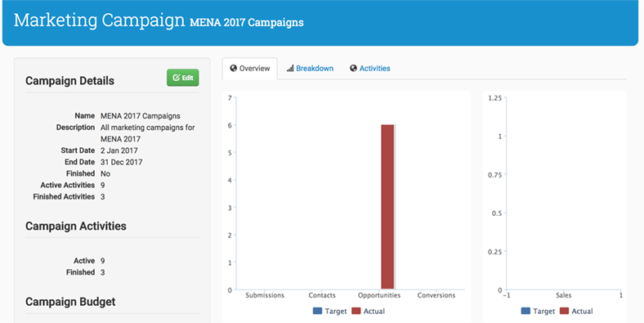Click the Sales label on right chart
Image resolution: width=644 pixels, height=323 pixels.
pos(564,295)
